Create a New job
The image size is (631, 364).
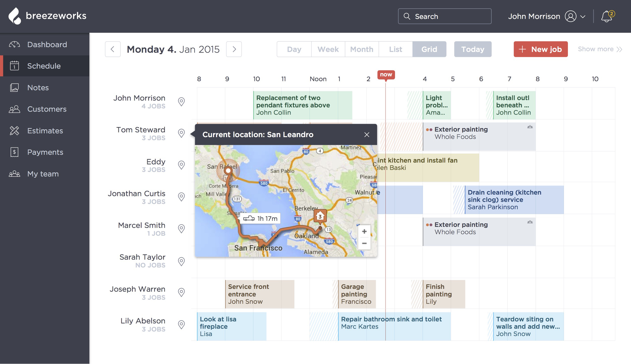point(540,49)
